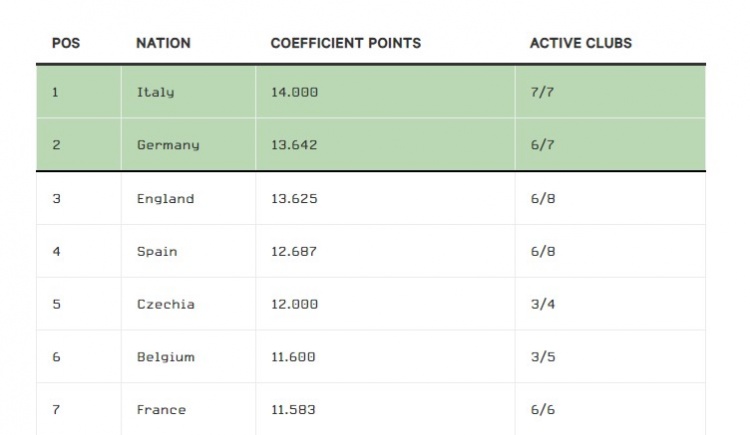Click the POS column header

pyautogui.click(x=66, y=44)
